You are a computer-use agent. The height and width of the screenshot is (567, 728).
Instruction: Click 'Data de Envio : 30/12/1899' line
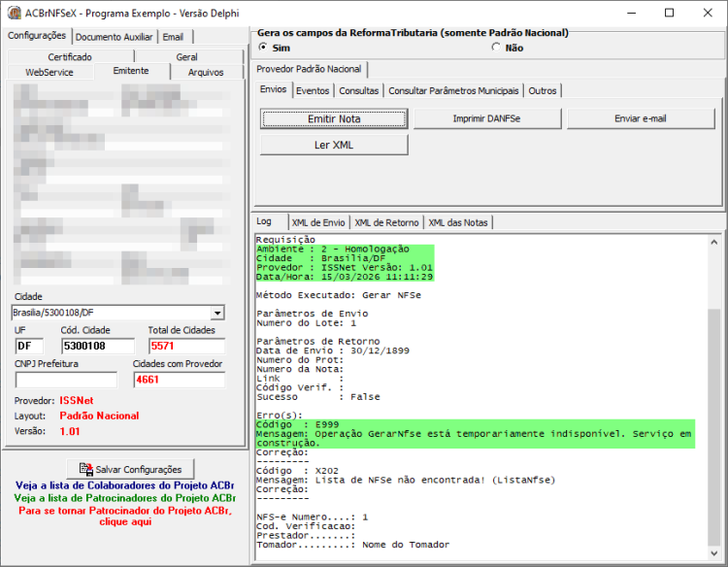(x=333, y=351)
